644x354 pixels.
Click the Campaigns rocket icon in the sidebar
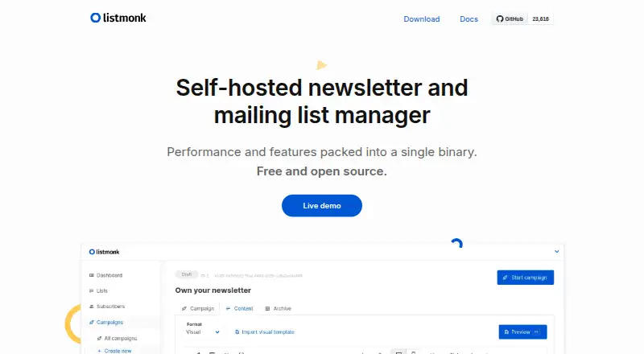(x=92, y=323)
